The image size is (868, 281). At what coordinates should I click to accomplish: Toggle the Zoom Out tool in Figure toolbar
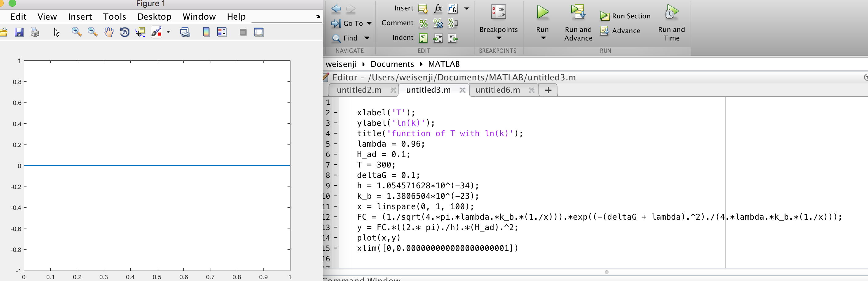92,32
